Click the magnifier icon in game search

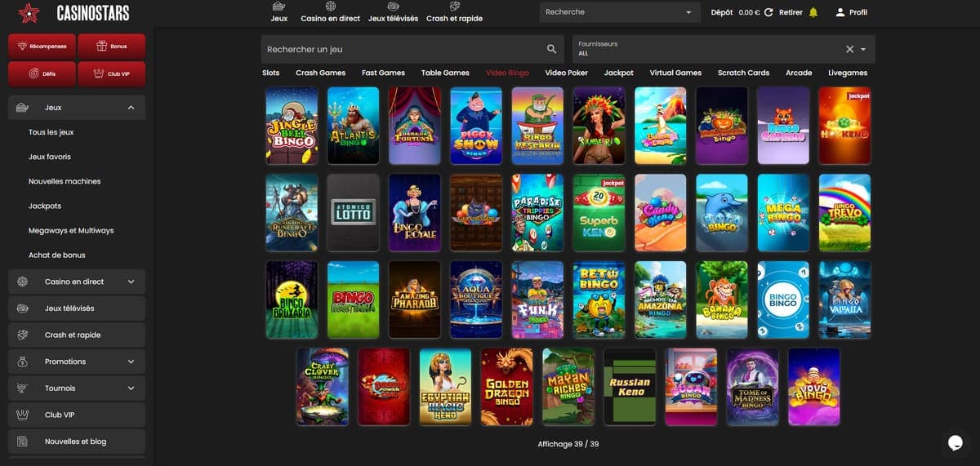point(552,49)
